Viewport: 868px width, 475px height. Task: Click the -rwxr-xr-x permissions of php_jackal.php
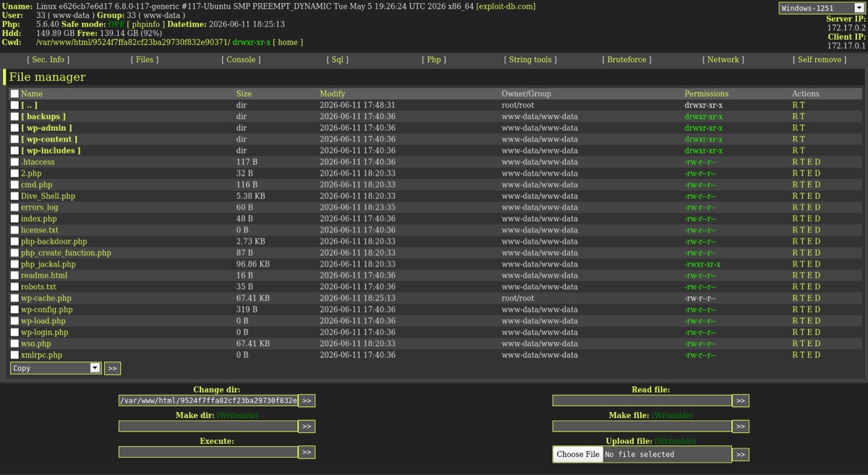(x=702, y=265)
